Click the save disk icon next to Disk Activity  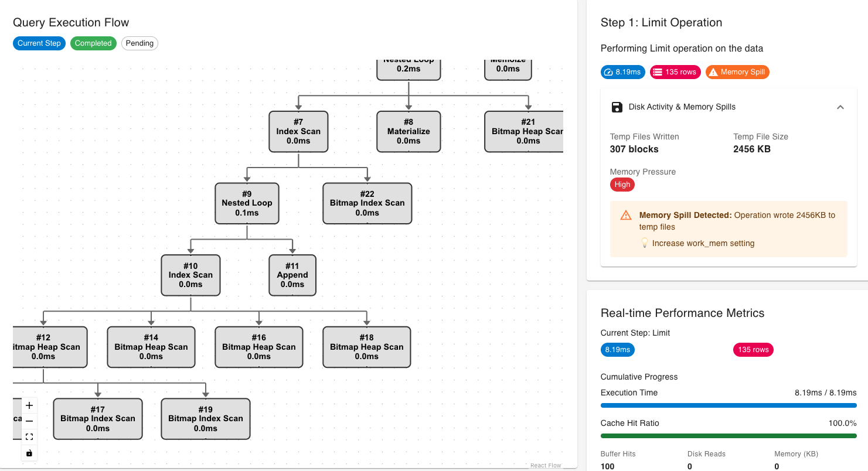pos(617,107)
